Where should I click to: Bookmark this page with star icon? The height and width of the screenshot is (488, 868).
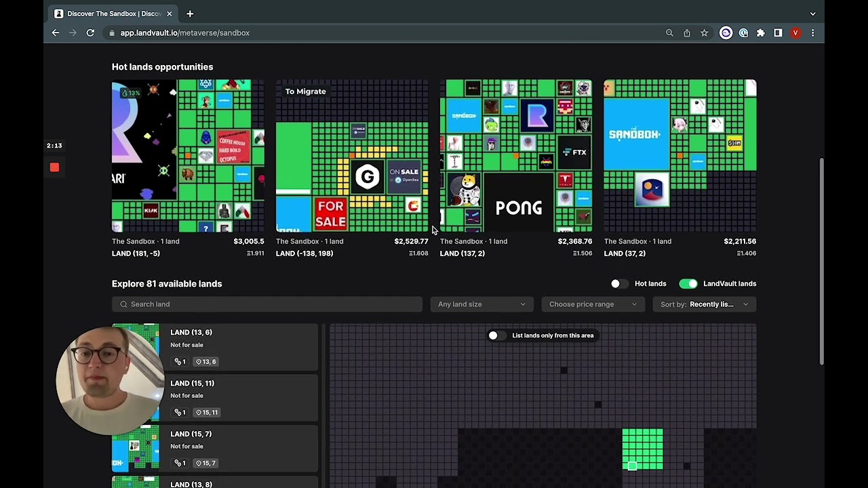pos(705,33)
